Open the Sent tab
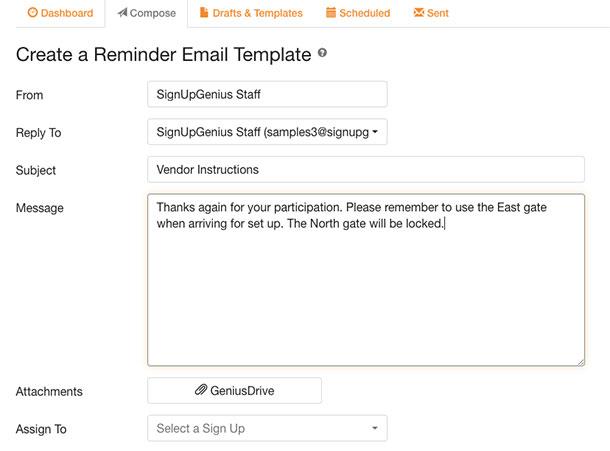This screenshot has width=610, height=451. [x=431, y=13]
